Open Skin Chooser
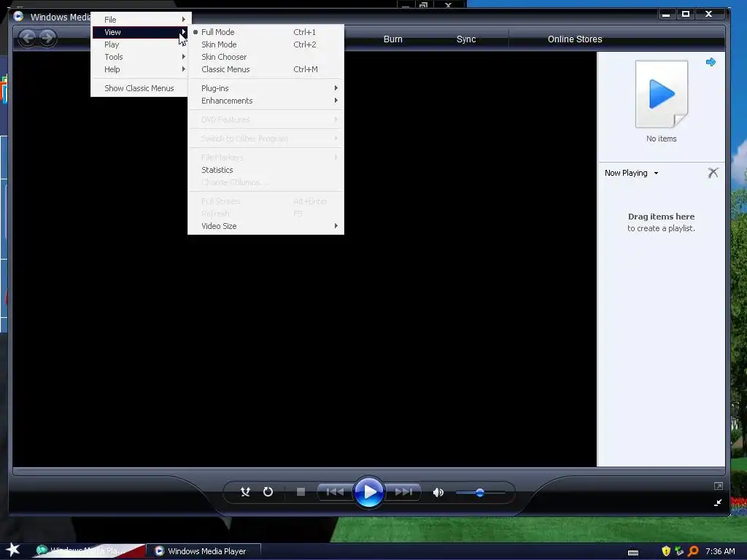 click(x=266, y=57)
